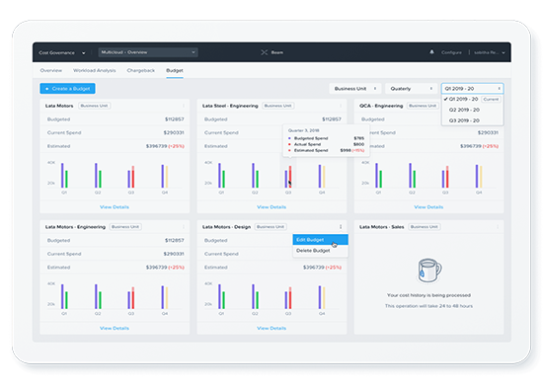
Task: Click Q3 red bar in Lata Motors chart
Action: [x=132, y=177]
